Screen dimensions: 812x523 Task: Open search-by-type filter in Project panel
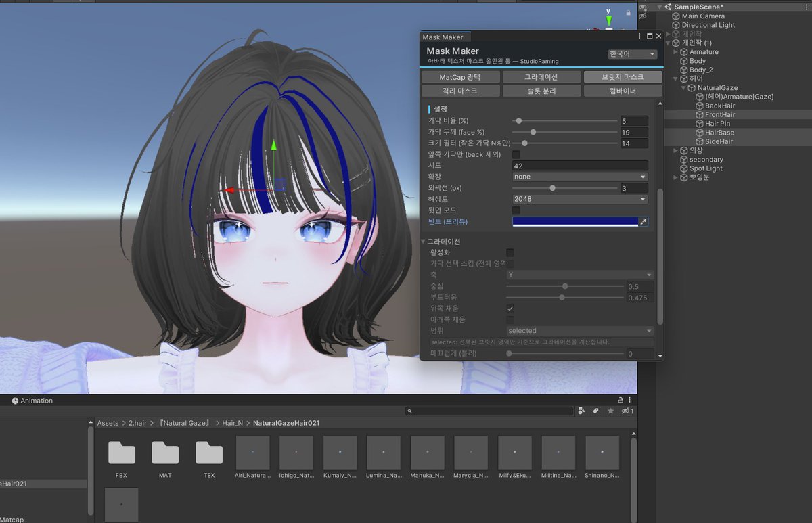tap(581, 411)
